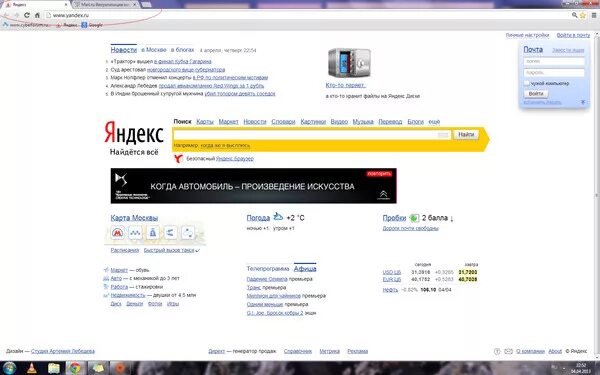Open the USD ЦБ exchange rate link
This screenshot has height=375, width=600.
click(392, 272)
